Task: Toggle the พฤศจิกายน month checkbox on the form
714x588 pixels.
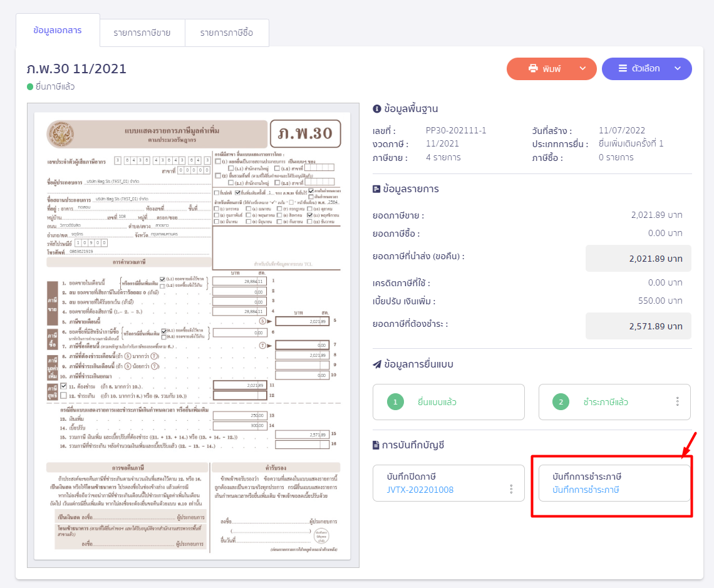Action: 310,215
